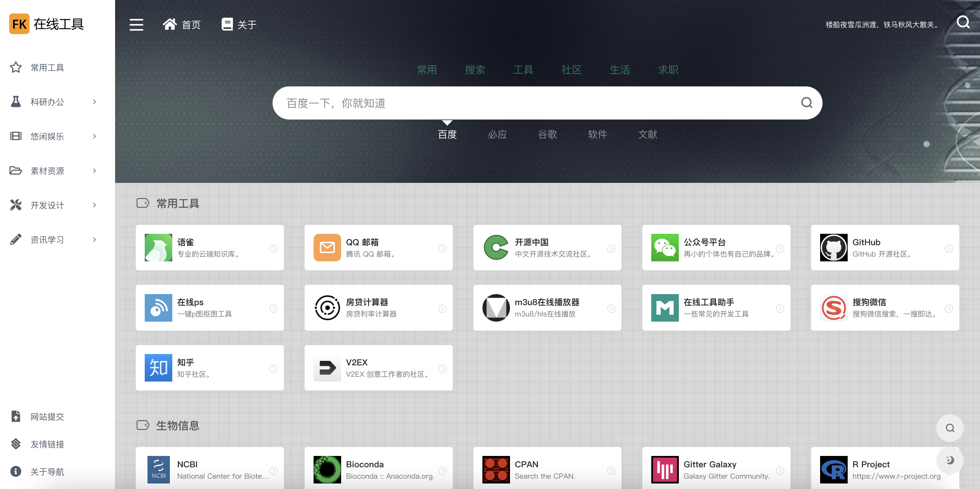
Task: Open the 知乎 blue icon
Action: [x=158, y=368]
